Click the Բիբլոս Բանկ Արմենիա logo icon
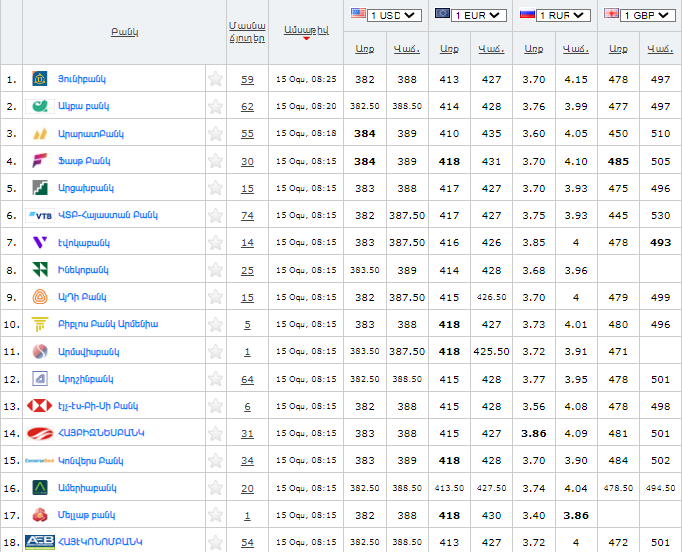 click(40, 325)
